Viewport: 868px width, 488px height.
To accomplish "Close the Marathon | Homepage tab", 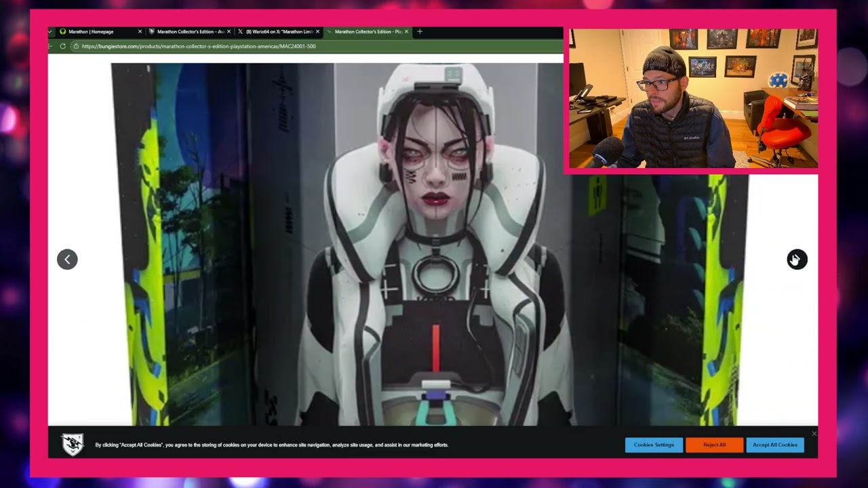I will tap(140, 31).
